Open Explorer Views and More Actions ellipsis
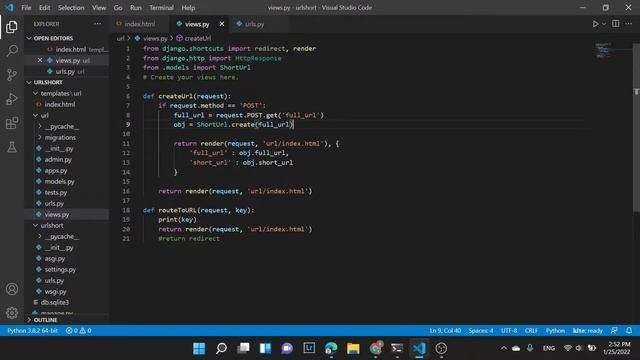Screen dimensions: 640x360 pyautogui.click(x=98, y=24)
